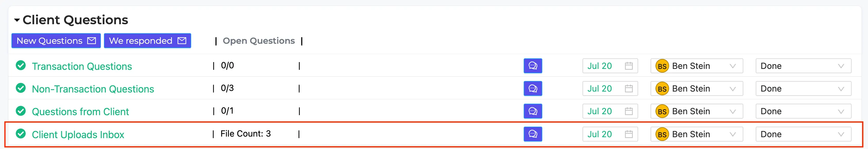
Task: Click envelope icon on New Questions button
Action: point(92,41)
